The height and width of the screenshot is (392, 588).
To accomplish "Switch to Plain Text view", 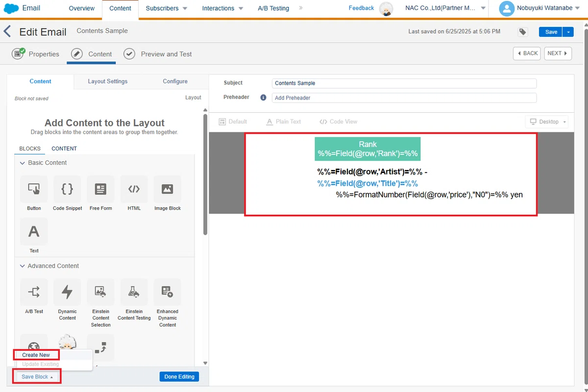I will click(x=283, y=122).
